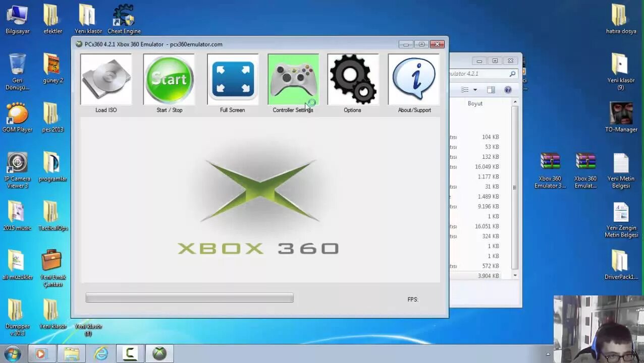
Task: Open the hatıra dosya folder
Action: [x=621, y=19]
